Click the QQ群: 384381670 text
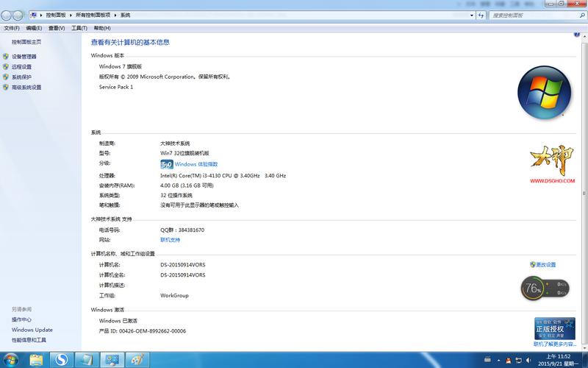 click(x=182, y=230)
